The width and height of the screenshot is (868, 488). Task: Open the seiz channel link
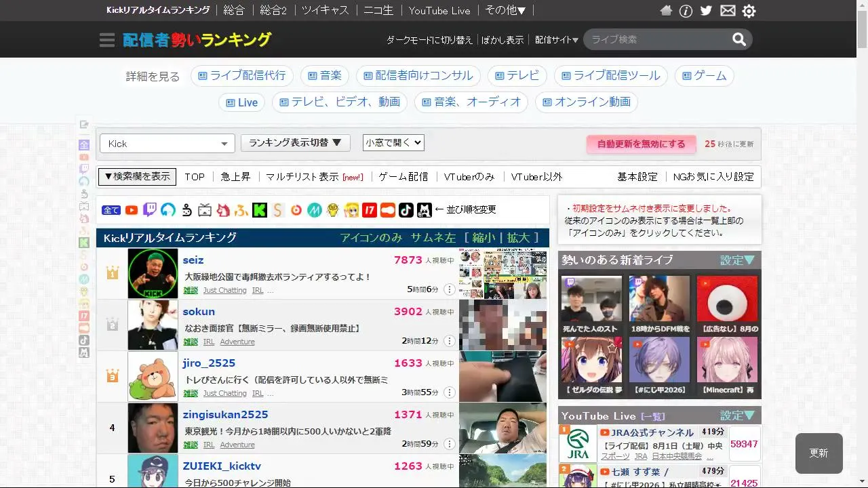pos(193,260)
